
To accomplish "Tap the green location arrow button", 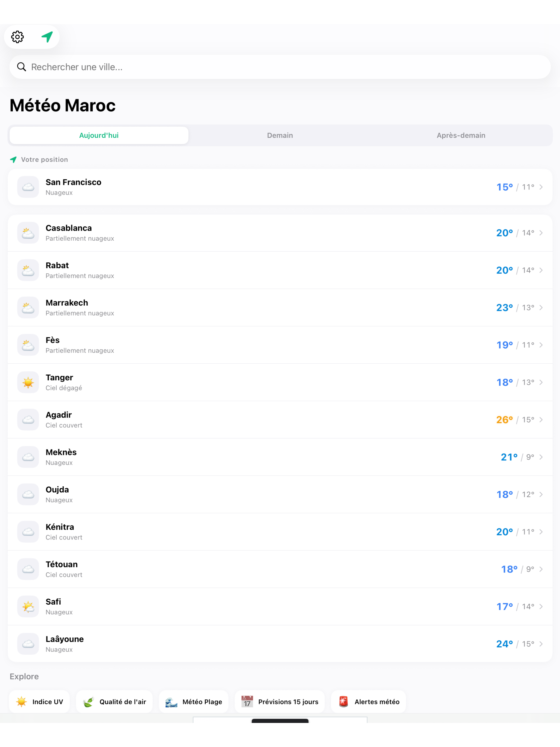I will coord(47,37).
